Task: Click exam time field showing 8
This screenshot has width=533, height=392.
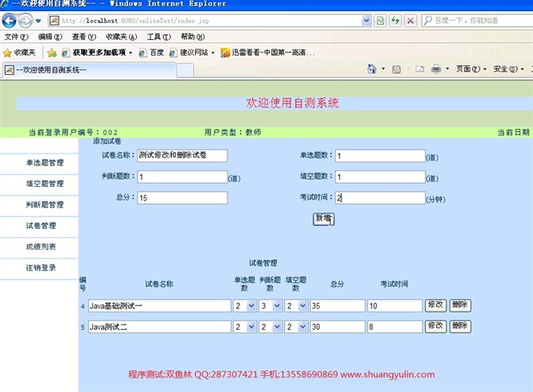Action: pos(395,327)
